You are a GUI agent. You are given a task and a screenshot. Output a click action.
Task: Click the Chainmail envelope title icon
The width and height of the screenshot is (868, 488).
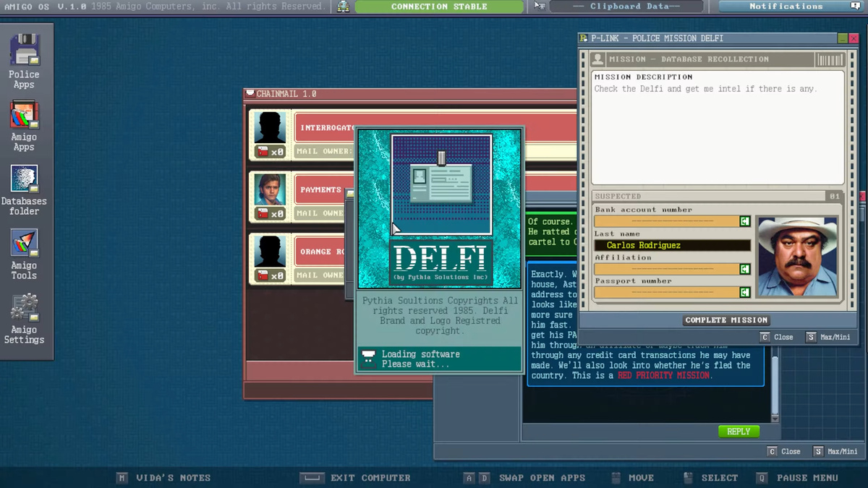pyautogui.click(x=250, y=94)
